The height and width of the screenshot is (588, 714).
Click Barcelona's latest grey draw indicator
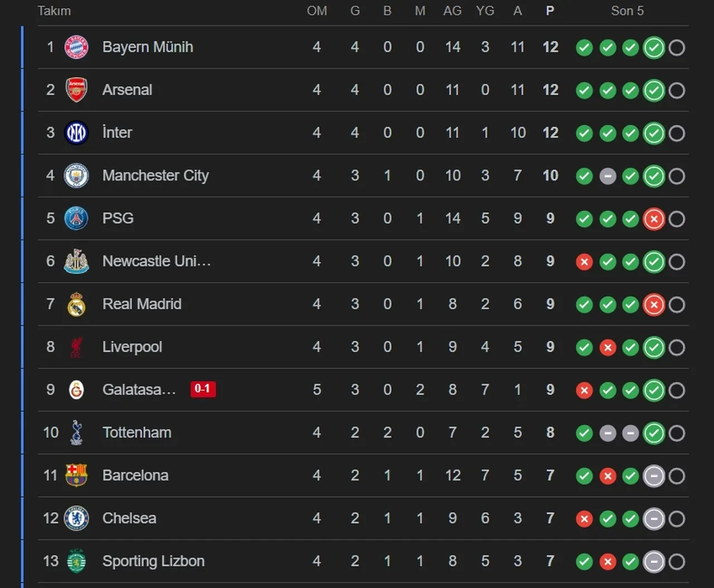pos(654,476)
